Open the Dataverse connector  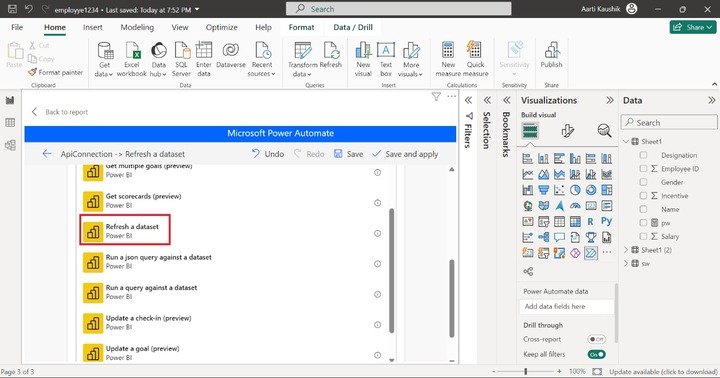pyautogui.click(x=231, y=55)
